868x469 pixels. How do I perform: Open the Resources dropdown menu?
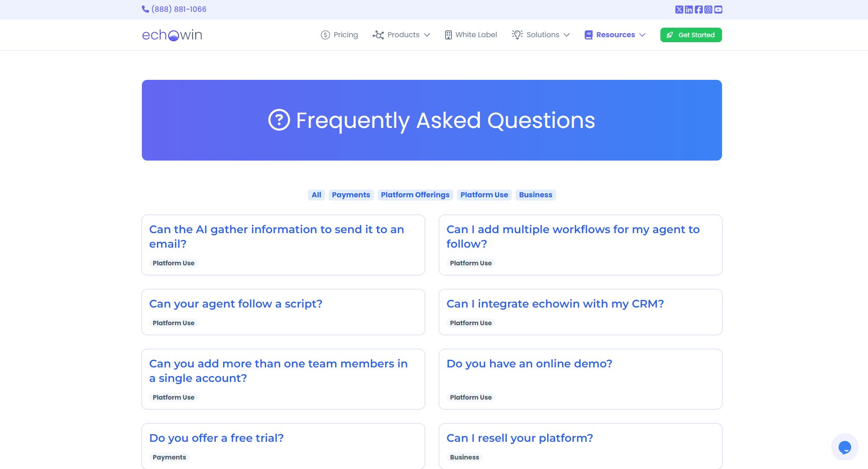[x=615, y=35]
